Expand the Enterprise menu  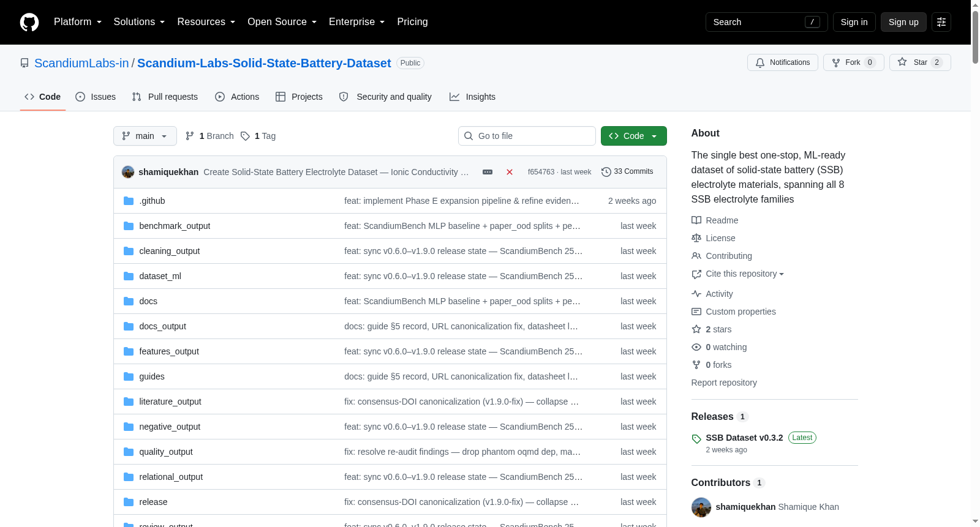click(x=357, y=22)
